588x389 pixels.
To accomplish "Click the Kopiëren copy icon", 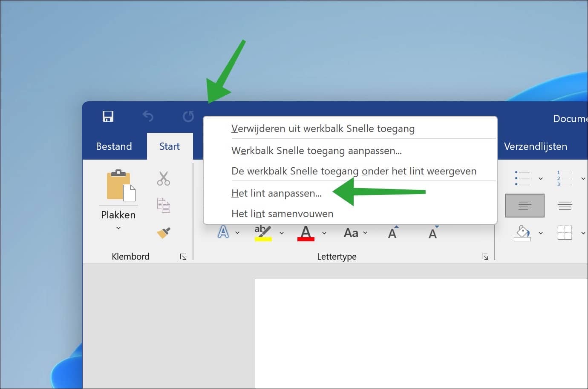I will pyautogui.click(x=163, y=205).
